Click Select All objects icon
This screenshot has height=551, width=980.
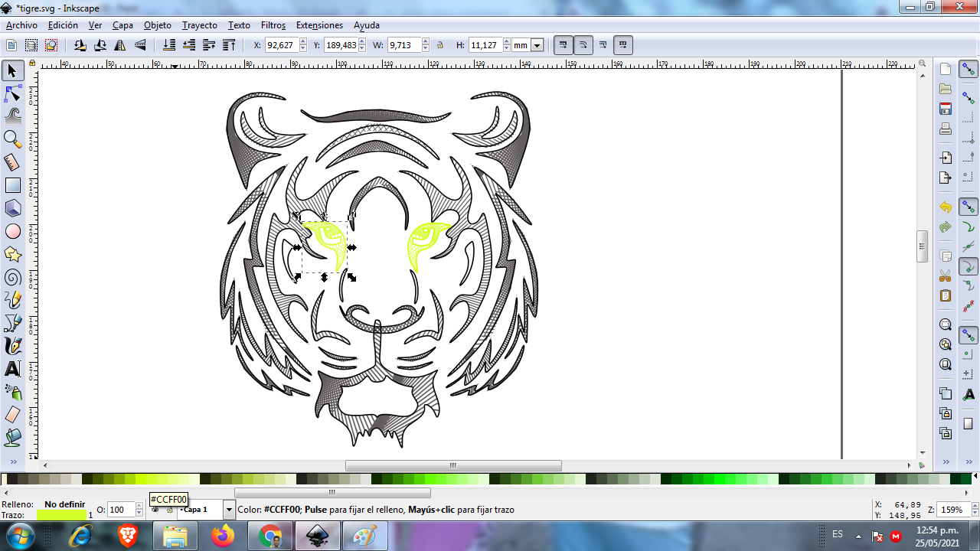(x=11, y=45)
